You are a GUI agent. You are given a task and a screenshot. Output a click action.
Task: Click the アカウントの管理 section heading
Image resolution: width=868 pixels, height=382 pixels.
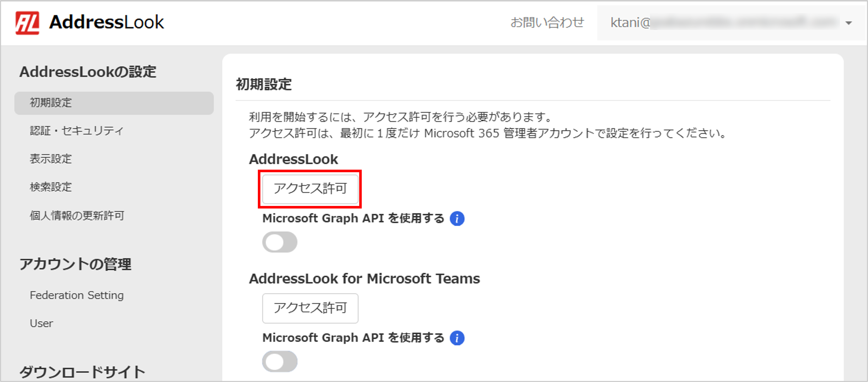point(76,264)
